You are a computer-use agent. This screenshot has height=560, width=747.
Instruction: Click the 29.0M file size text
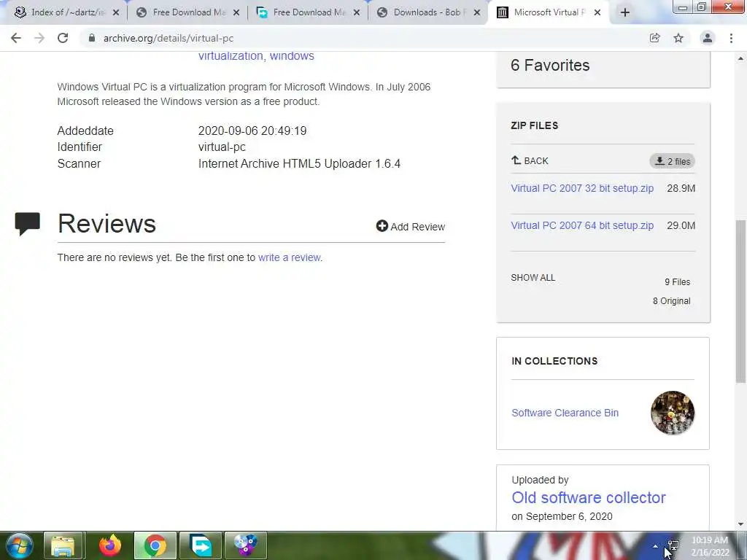[681, 225]
